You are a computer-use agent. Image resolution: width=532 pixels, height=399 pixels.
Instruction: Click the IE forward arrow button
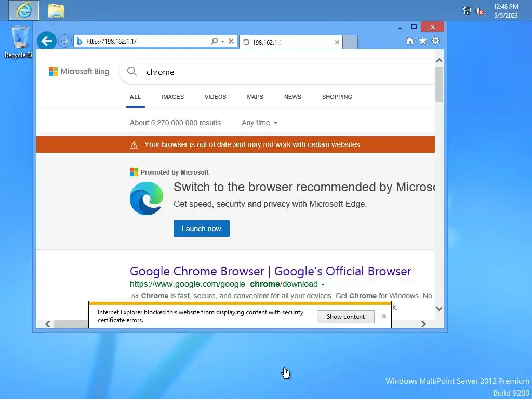(64, 42)
